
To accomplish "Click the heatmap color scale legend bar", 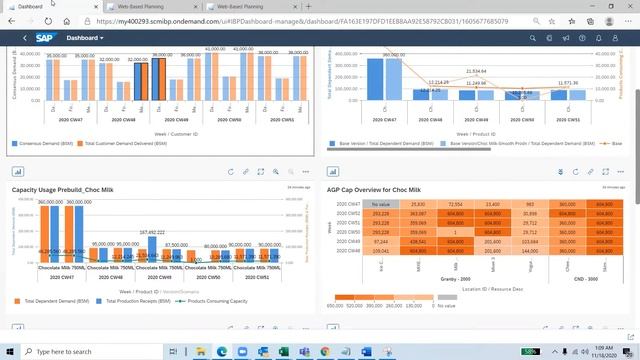I will point(384,297).
